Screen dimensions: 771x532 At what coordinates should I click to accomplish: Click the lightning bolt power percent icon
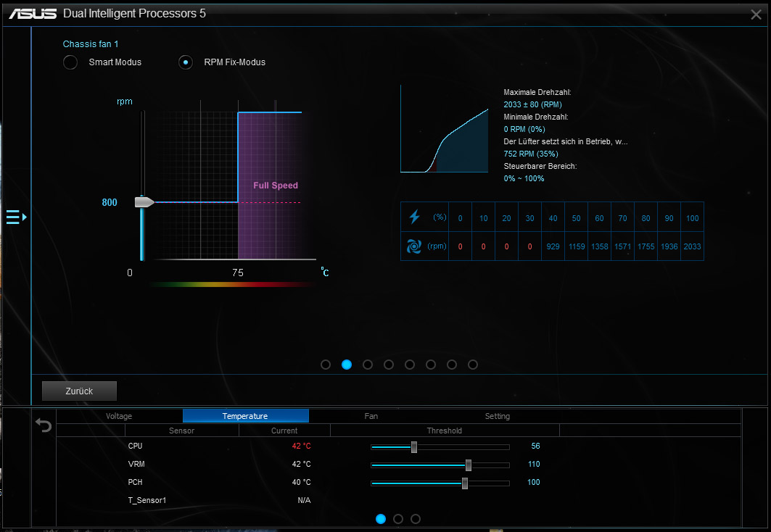pyautogui.click(x=414, y=217)
